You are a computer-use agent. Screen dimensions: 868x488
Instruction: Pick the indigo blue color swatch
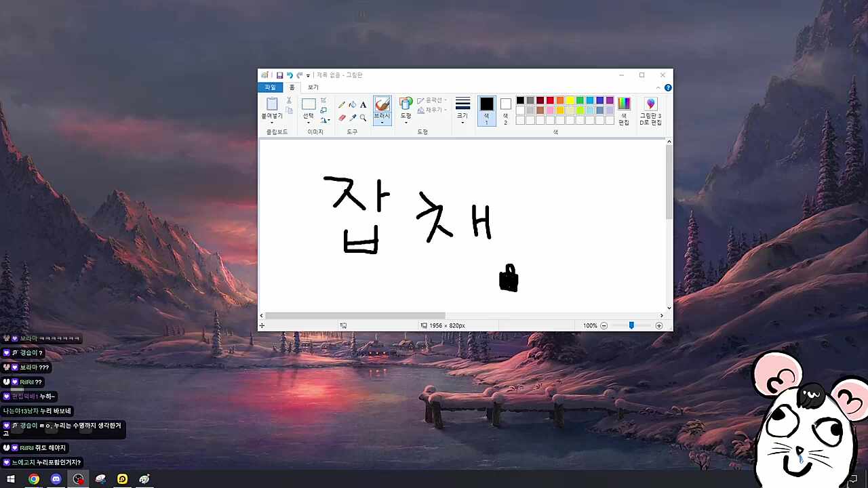tap(600, 100)
